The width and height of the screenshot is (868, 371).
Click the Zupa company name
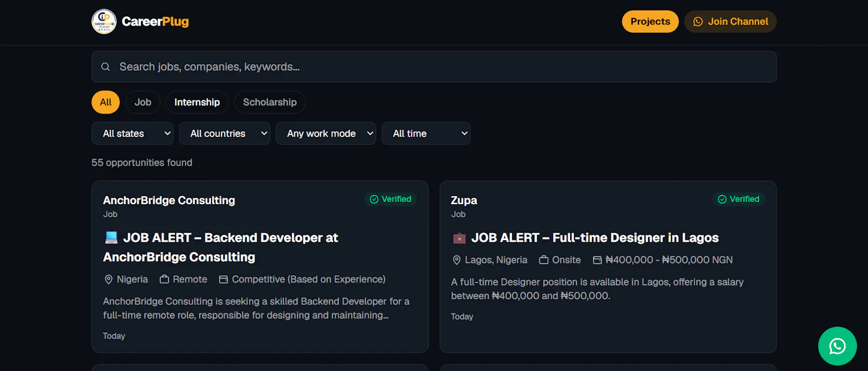pyautogui.click(x=464, y=200)
